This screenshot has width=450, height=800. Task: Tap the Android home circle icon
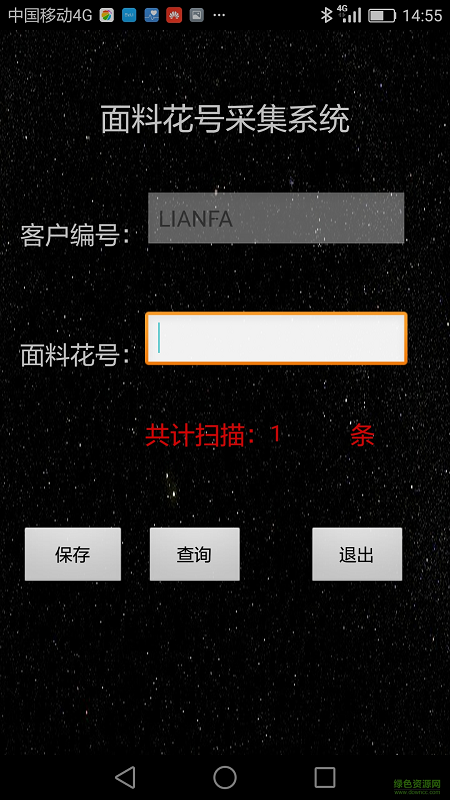click(x=225, y=778)
